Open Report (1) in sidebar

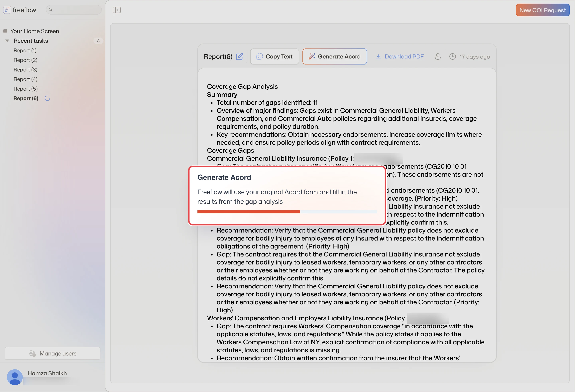pyautogui.click(x=25, y=50)
